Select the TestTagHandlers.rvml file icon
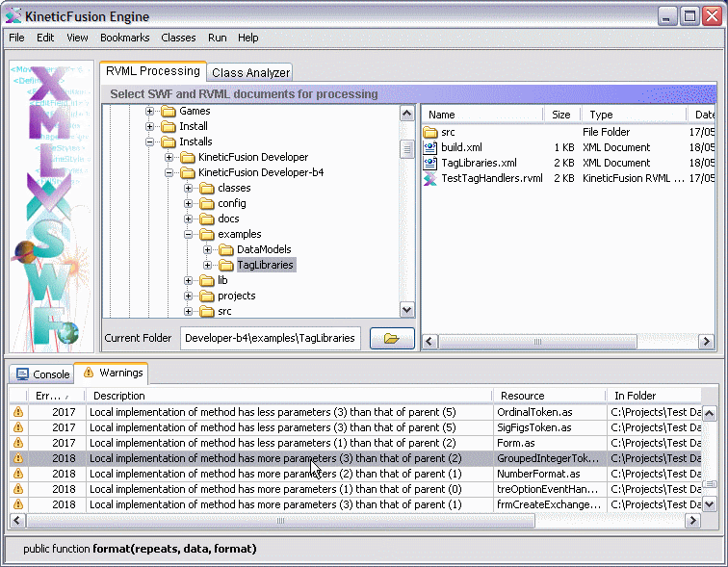 coord(430,178)
